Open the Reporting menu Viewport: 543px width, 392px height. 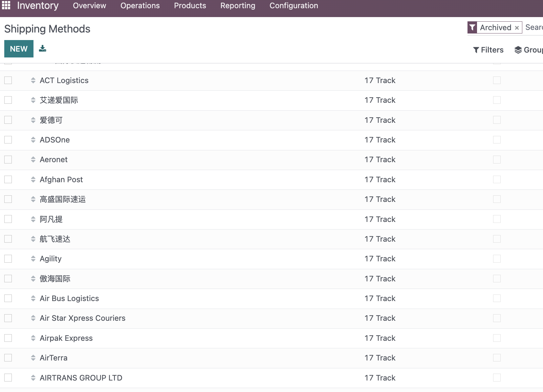tap(238, 6)
